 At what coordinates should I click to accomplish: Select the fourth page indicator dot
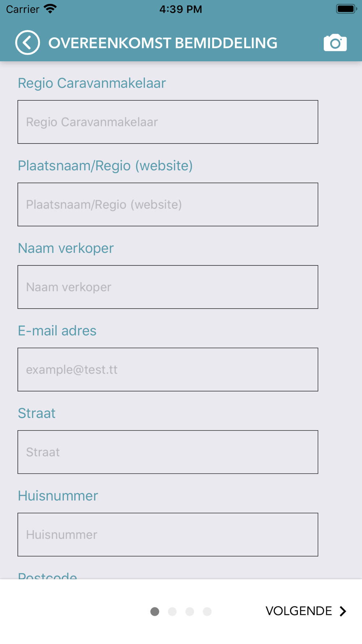click(207, 611)
